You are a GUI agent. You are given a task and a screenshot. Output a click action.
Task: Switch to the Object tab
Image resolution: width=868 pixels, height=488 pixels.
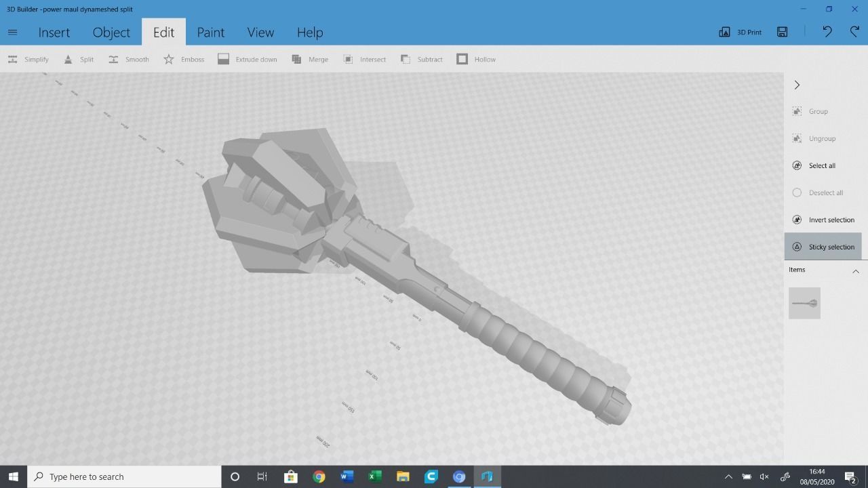point(111,33)
